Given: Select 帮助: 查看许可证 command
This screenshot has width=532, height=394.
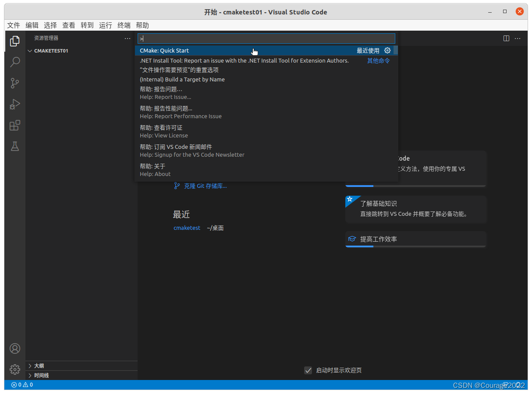Looking at the screenshot, I should pyautogui.click(x=264, y=131).
